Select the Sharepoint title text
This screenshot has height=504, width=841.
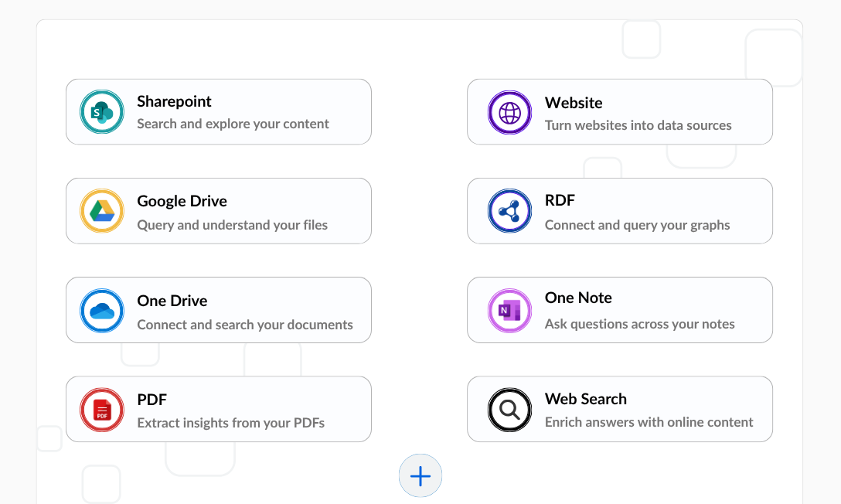(175, 101)
